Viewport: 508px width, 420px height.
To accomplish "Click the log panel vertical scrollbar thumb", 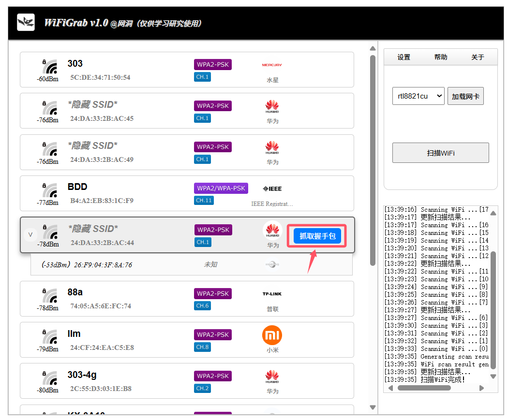I will (x=493, y=310).
